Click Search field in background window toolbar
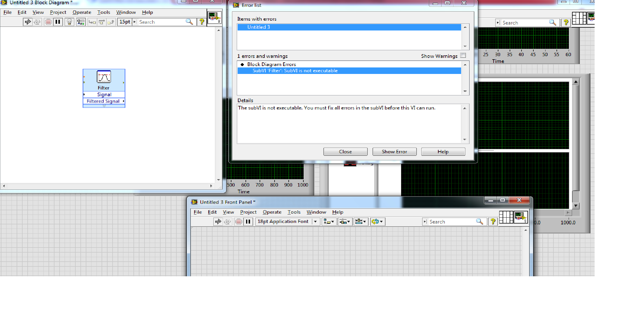This screenshot has width=644, height=311. [525, 23]
